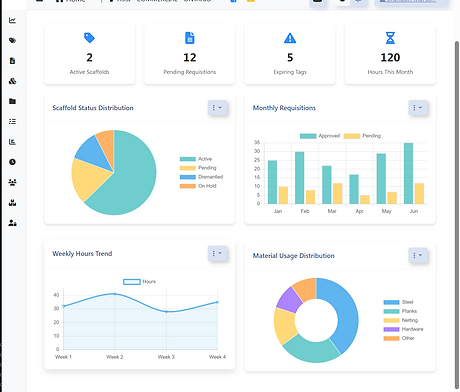This screenshot has height=392, width=460.
Task: Click the 'Material Usage Distribution' heading
Action: click(293, 256)
